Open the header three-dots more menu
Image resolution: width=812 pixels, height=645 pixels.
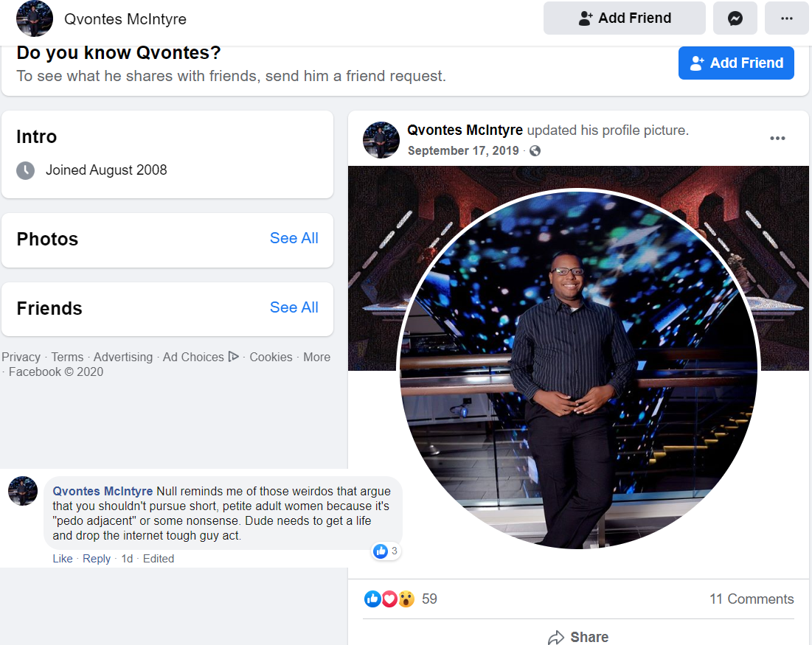(x=787, y=18)
